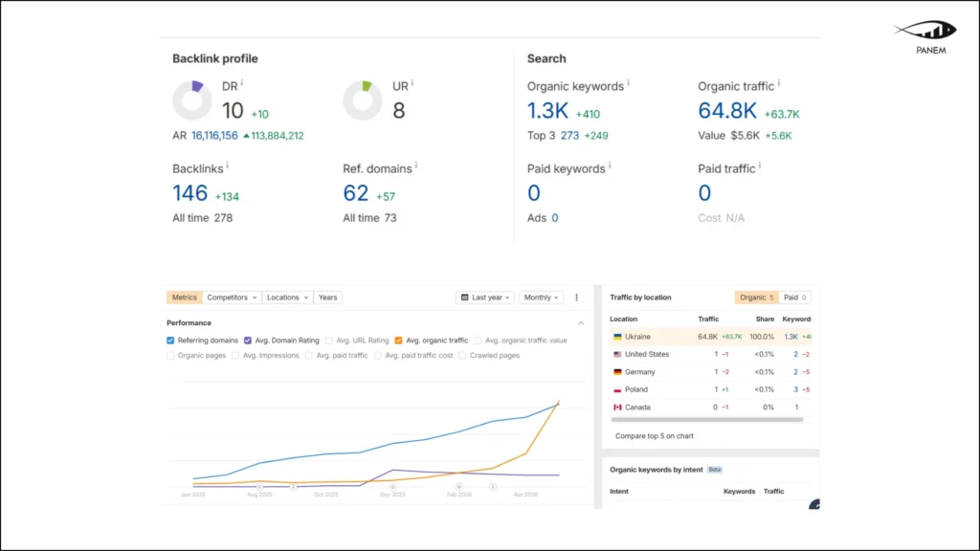Enable the Avg. Impressions checkbox
Image resolution: width=980 pixels, height=551 pixels.
(x=235, y=356)
